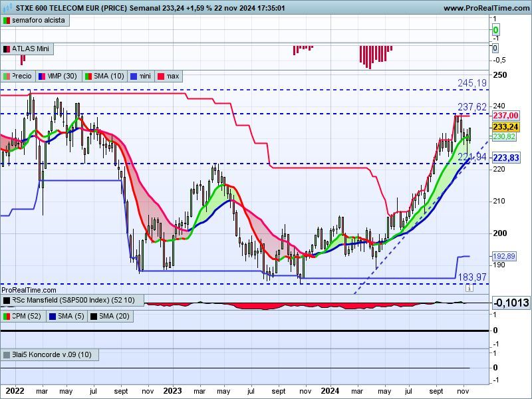Click the mini legend blue swatch

[134, 76]
